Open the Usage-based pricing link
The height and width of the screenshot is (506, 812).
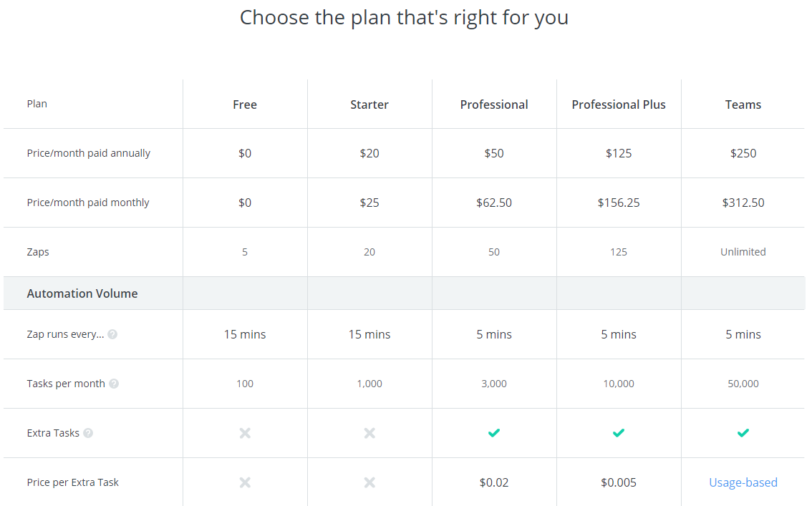(x=743, y=482)
